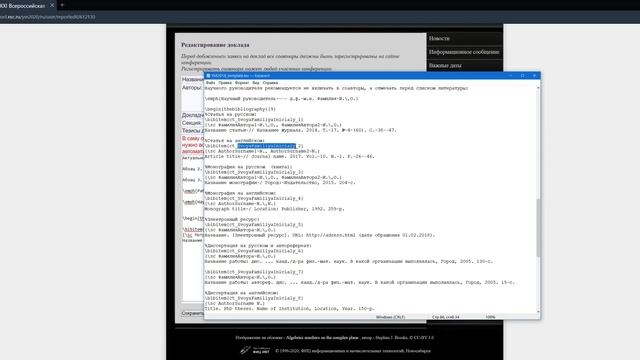Minimize the Notepad window
640x360 pixels.
(x=510, y=76)
